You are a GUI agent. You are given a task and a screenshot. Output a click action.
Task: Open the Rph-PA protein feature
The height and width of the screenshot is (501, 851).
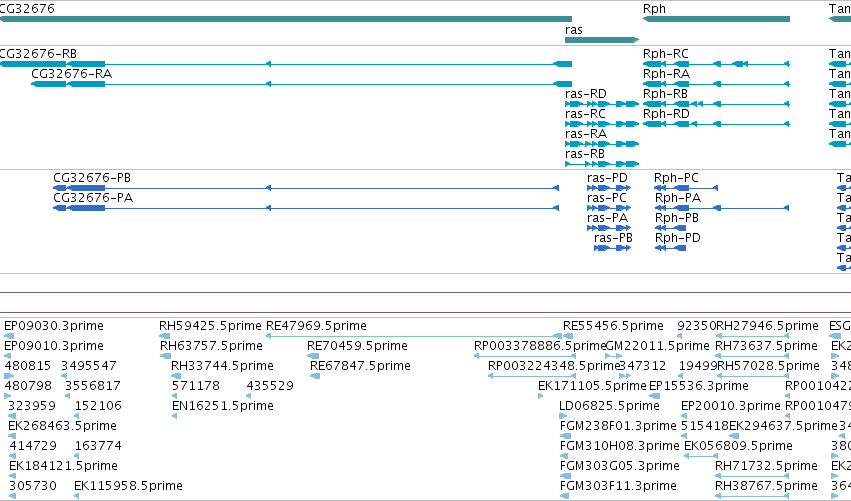coord(722,208)
